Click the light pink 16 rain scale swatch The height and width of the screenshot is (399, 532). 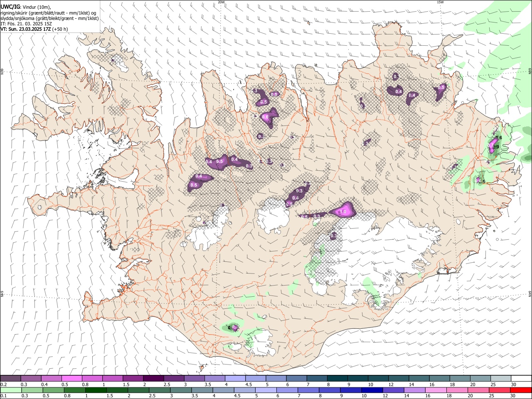[436, 390]
